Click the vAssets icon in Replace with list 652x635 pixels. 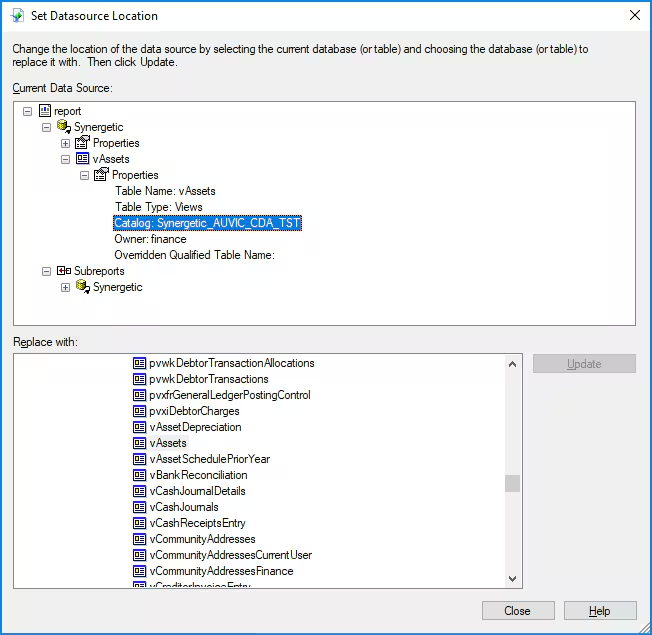tap(139, 443)
